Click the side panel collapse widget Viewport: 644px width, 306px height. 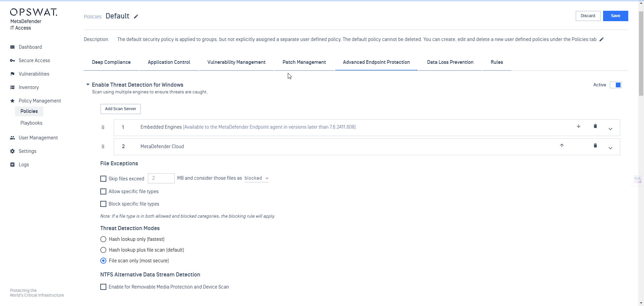point(638,179)
